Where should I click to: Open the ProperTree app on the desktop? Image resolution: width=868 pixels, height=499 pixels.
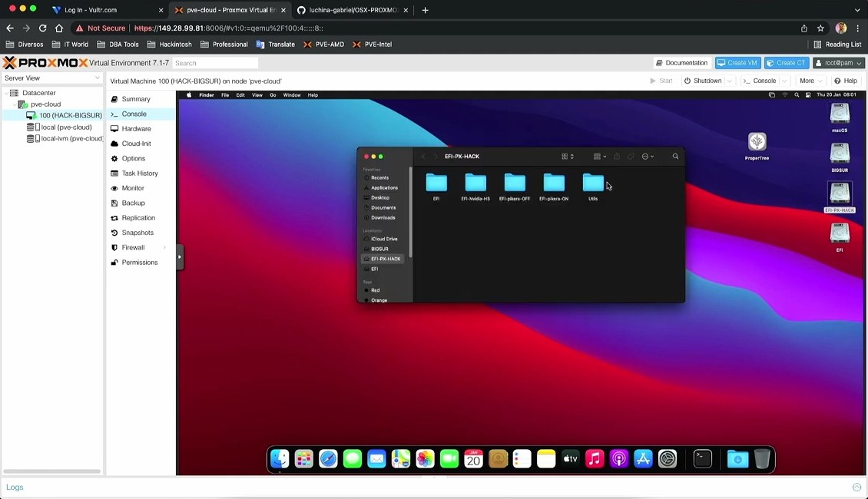click(757, 143)
